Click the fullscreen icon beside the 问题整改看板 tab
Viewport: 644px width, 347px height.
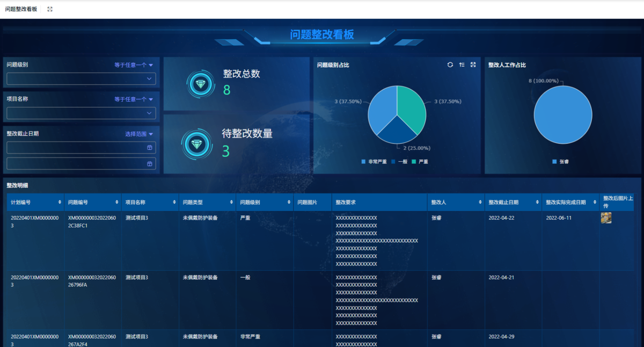point(50,9)
